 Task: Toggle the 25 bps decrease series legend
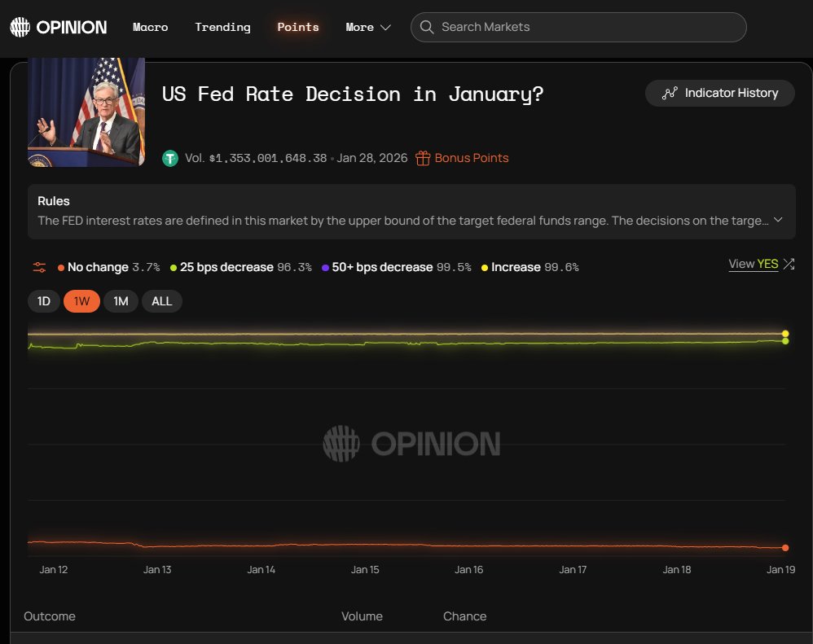coord(241,267)
